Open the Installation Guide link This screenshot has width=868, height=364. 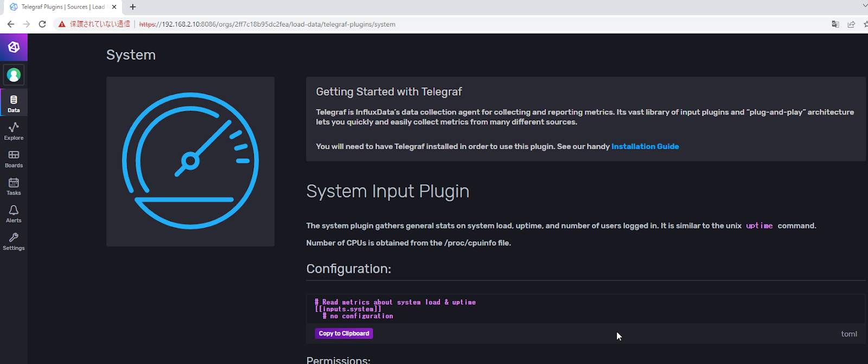pyautogui.click(x=645, y=146)
